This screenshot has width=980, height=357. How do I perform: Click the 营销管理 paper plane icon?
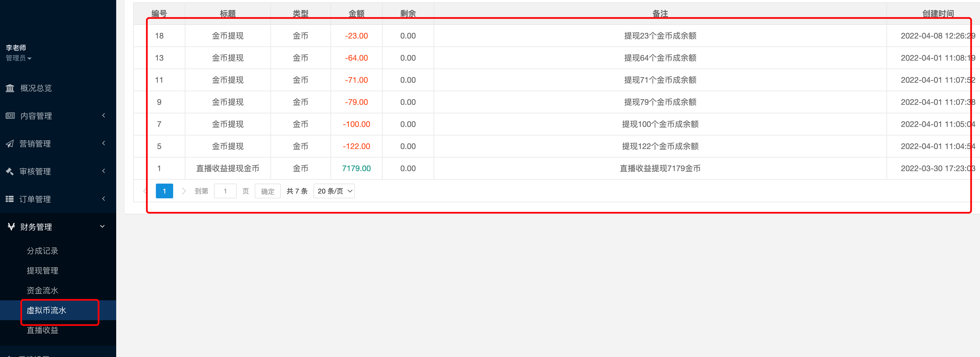point(10,144)
